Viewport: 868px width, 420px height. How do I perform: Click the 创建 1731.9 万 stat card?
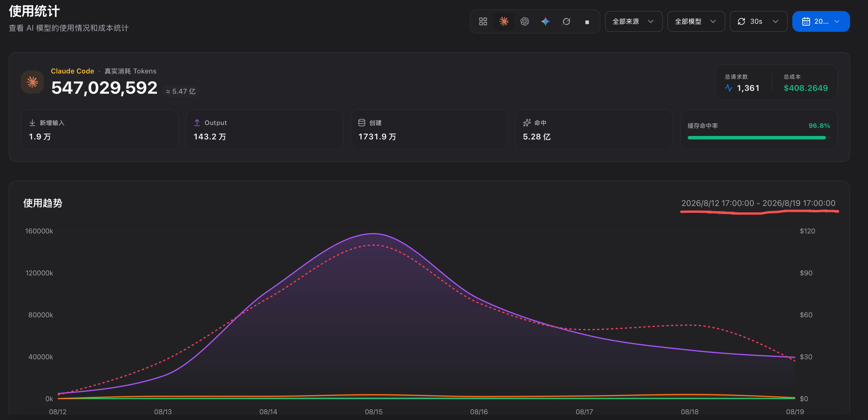click(429, 130)
